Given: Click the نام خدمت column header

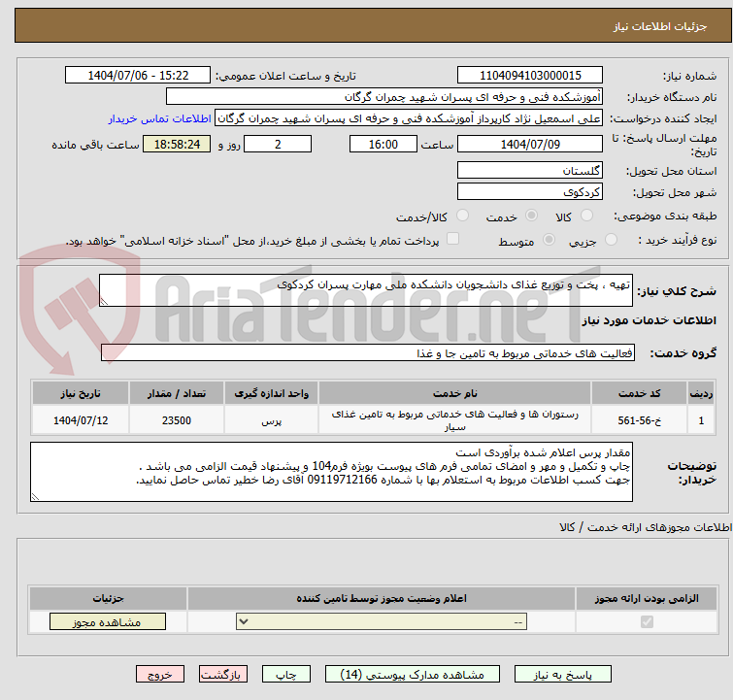Looking at the screenshot, I should (x=455, y=393).
